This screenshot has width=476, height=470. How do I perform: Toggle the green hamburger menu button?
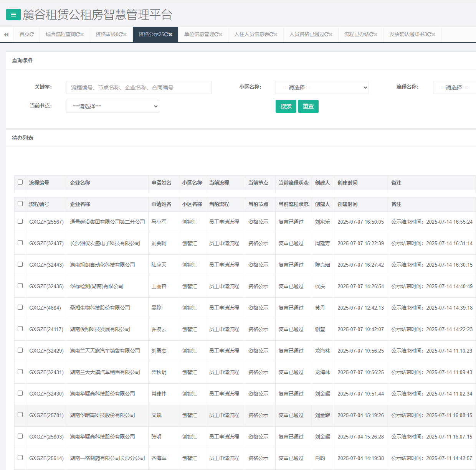click(x=13, y=15)
